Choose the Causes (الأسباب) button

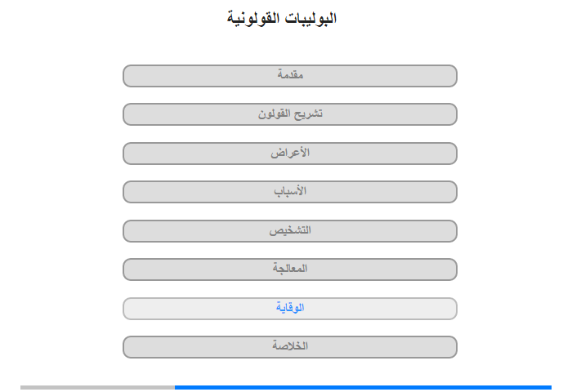click(290, 192)
